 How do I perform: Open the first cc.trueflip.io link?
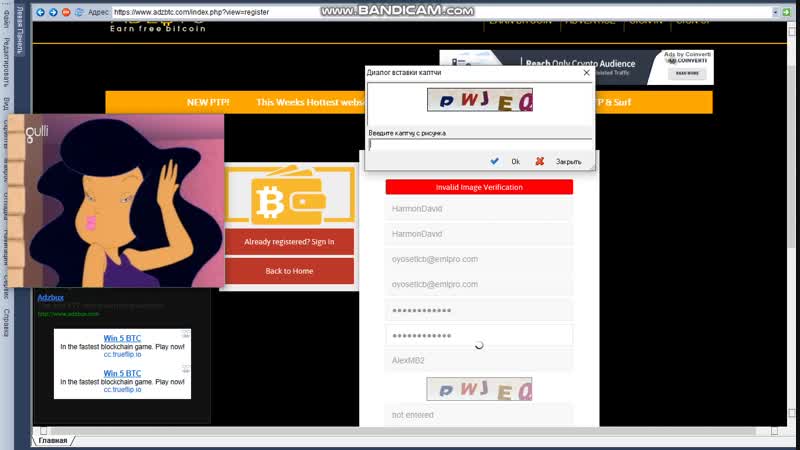(122, 354)
